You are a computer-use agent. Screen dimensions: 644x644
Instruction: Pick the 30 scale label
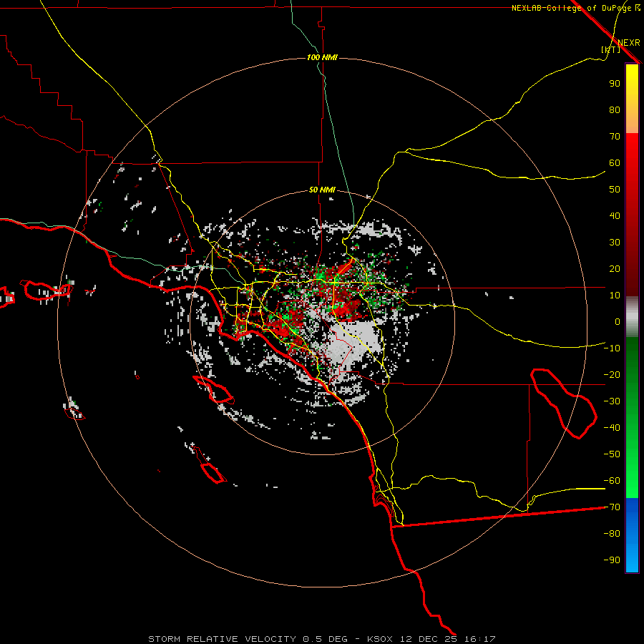pos(615,243)
